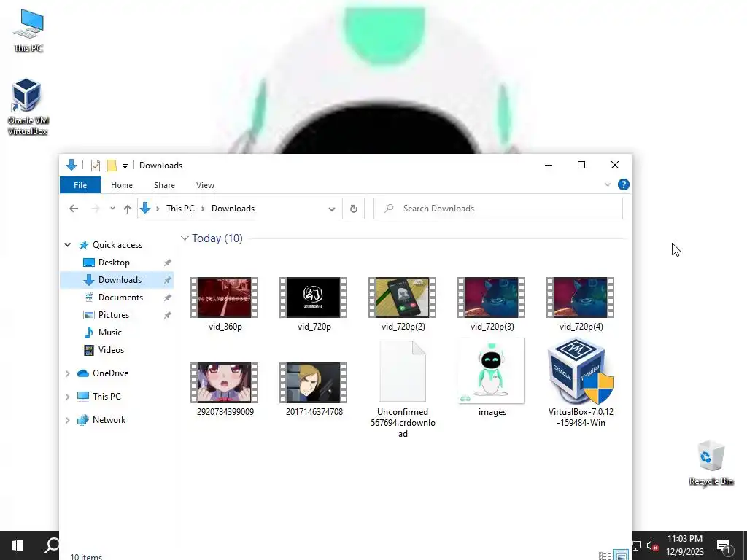Collapse the Quick access tree node
This screenshot has width=747, height=560.
pos(68,245)
